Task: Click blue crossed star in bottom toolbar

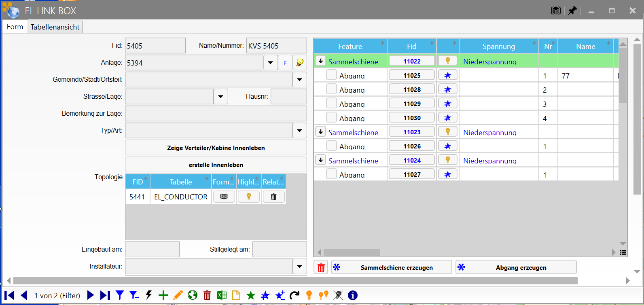Action: [x=265, y=295]
